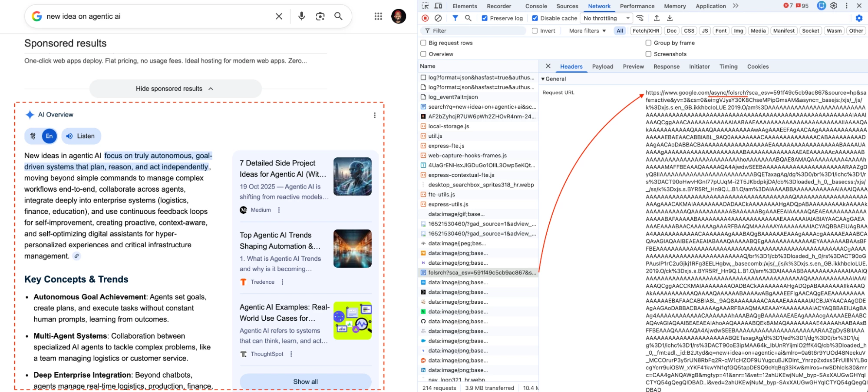Toggle the network filter funnel icon
This screenshot has height=392, width=868.
[x=455, y=18]
